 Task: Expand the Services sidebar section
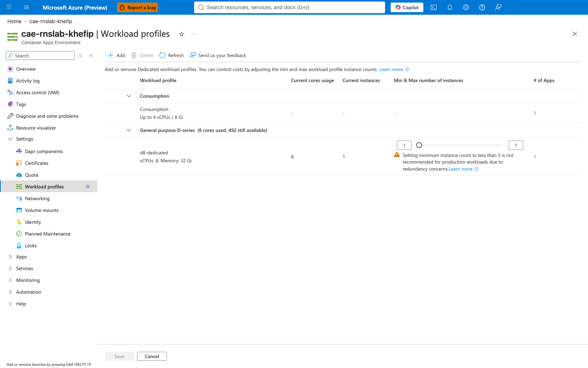pos(10,269)
